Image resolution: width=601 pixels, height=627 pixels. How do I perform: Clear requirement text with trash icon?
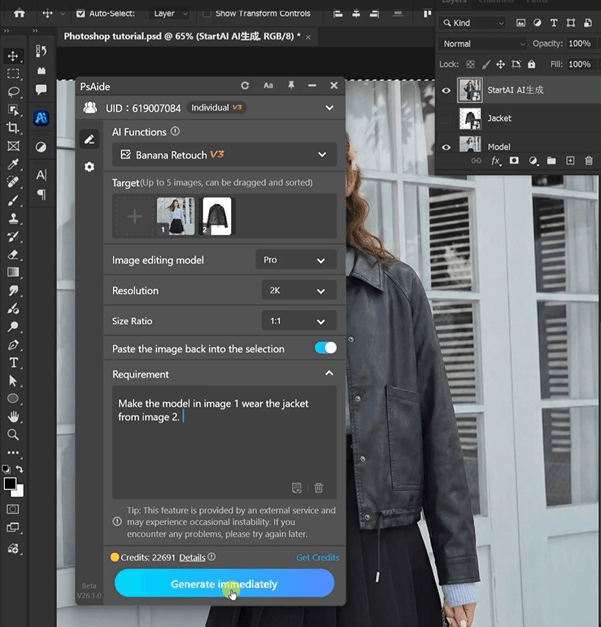click(319, 487)
